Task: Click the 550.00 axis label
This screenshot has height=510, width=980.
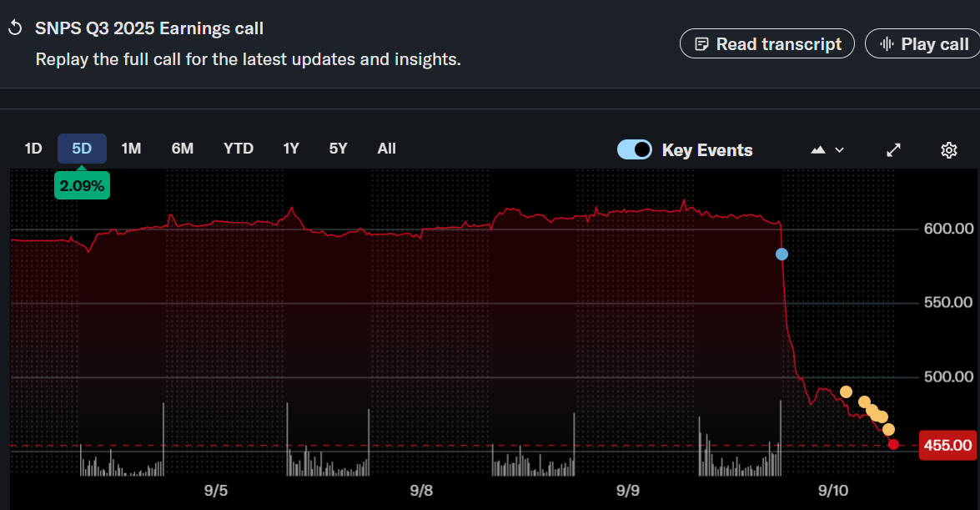Action: pyautogui.click(x=949, y=302)
